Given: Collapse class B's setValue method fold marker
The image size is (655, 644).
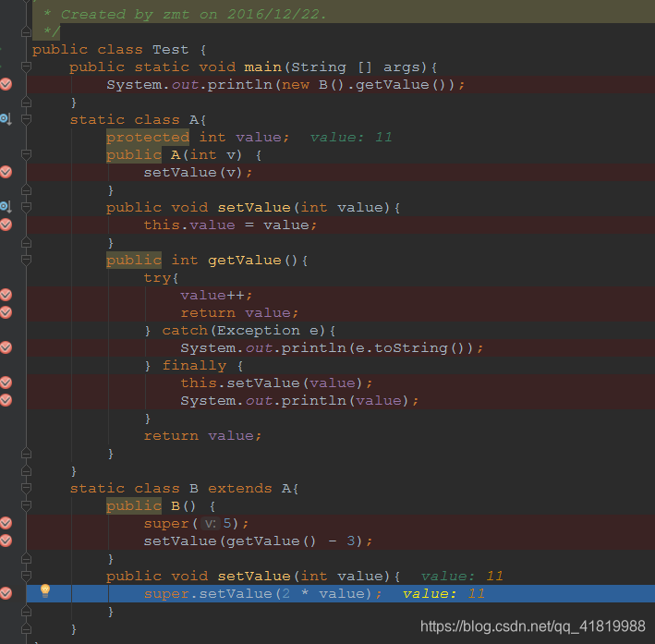Looking at the screenshot, I should point(26,576).
